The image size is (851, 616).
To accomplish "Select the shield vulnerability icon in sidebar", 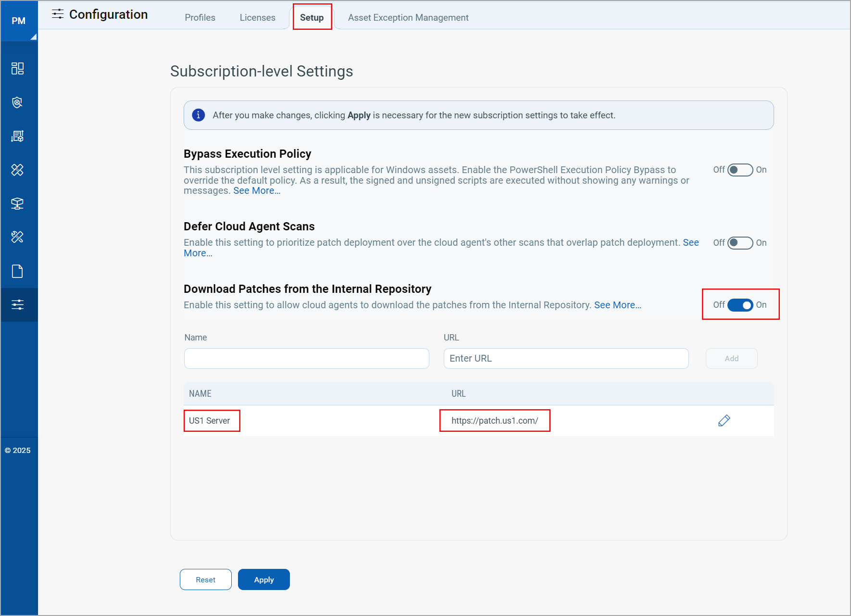I will (x=18, y=102).
